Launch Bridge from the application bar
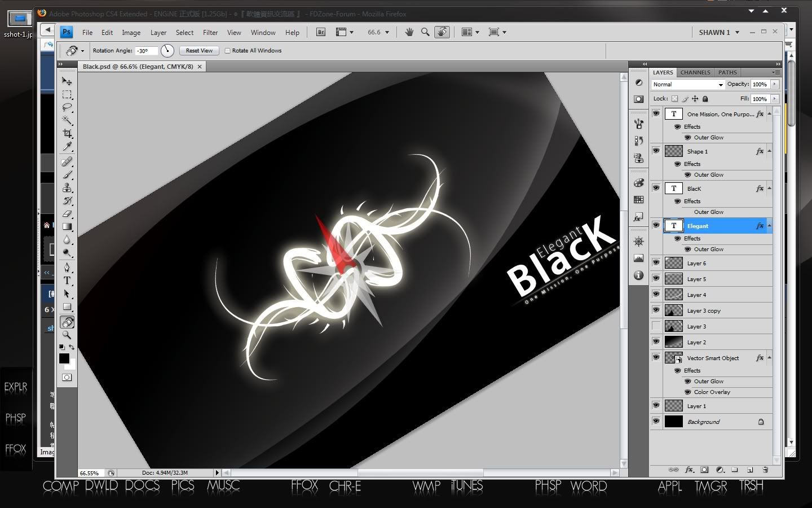Viewport: 812px width, 508px height. pyautogui.click(x=321, y=32)
